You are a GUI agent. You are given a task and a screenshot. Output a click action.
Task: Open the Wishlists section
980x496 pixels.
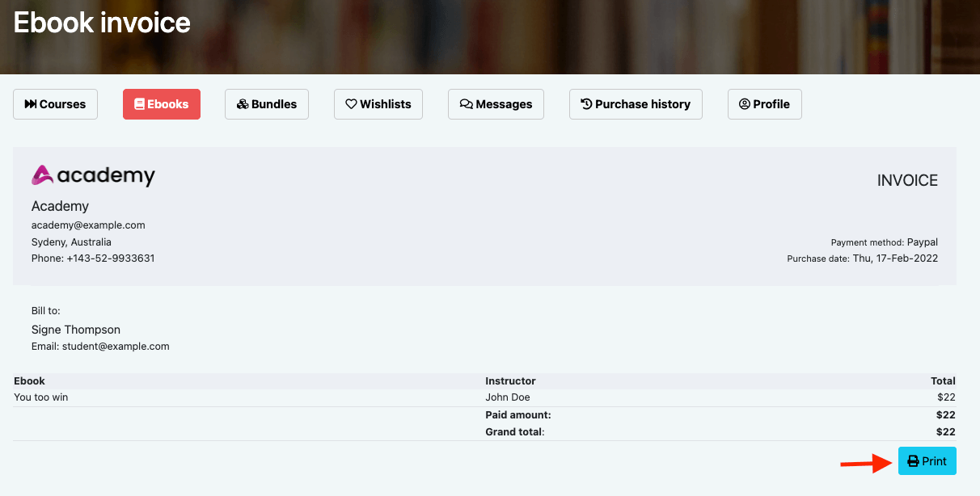[x=378, y=104]
